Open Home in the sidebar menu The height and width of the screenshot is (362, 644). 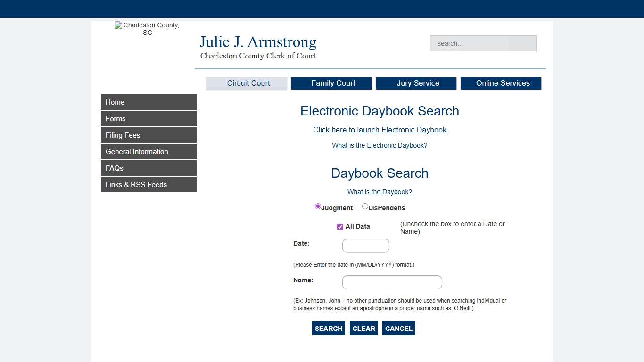[x=149, y=102]
